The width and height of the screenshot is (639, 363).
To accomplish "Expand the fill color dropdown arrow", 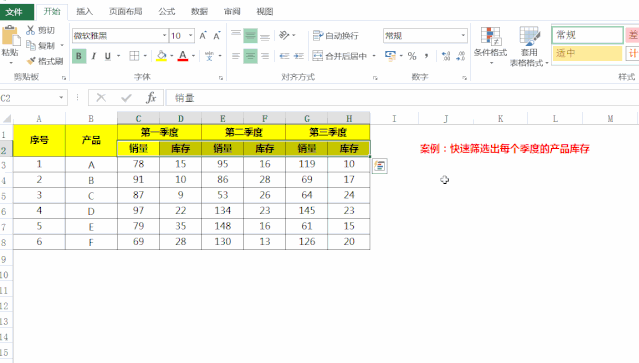I will click(172, 56).
